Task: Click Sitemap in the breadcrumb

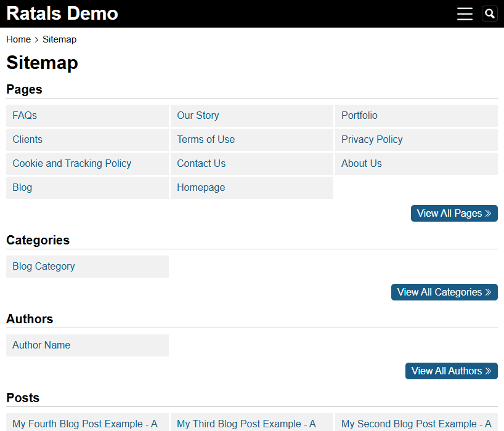Action: [60, 39]
